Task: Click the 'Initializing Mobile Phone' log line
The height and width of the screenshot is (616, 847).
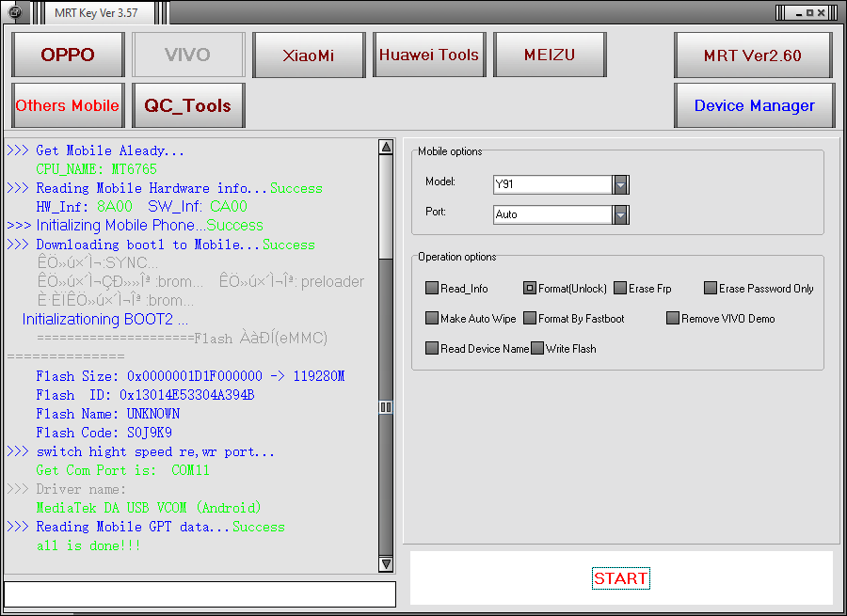Action: point(135,225)
